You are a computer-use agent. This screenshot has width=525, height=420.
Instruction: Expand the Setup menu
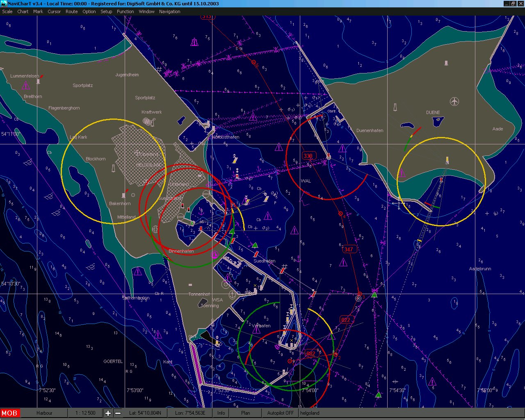pyautogui.click(x=106, y=11)
